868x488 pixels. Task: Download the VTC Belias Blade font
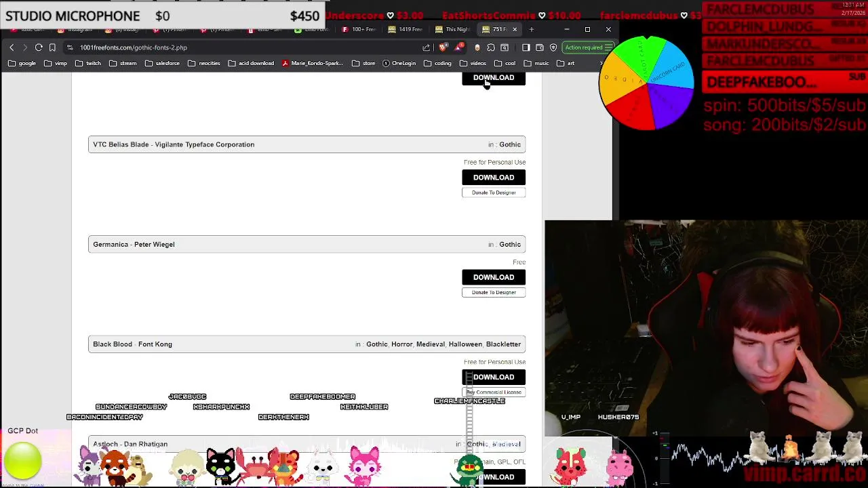pos(494,177)
